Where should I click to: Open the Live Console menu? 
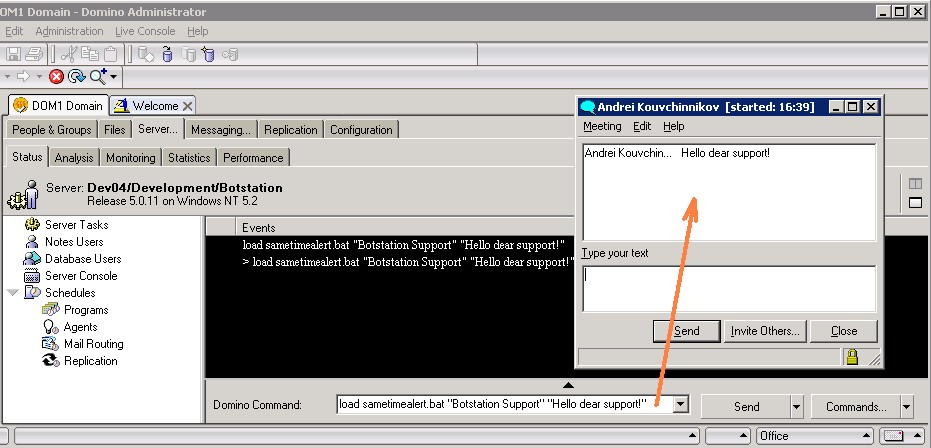click(x=145, y=31)
